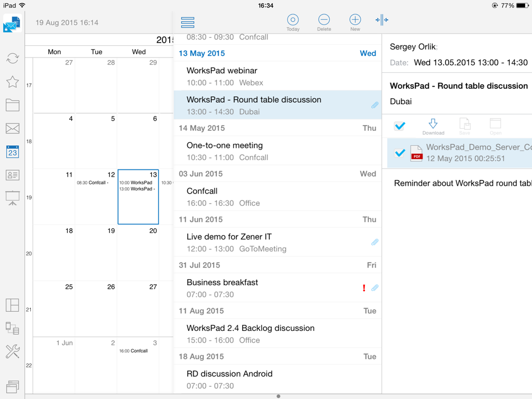
Task: Open the Calendar icon showing 23
Action: click(x=13, y=152)
